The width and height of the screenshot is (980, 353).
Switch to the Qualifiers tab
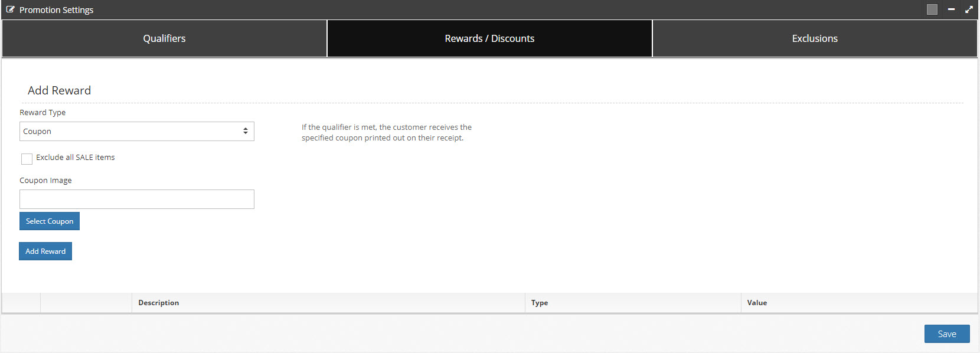click(164, 38)
